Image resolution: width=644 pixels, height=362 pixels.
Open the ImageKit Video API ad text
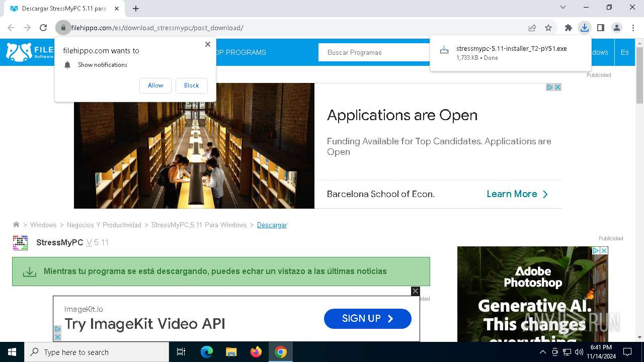coord(144,324)
